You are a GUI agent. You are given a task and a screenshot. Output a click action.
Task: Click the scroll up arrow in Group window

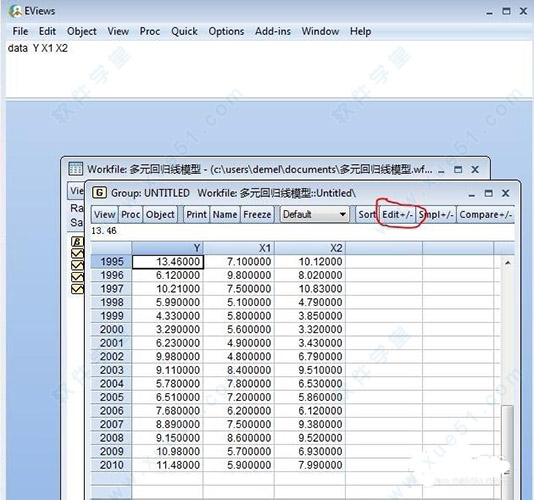(507, 263)
